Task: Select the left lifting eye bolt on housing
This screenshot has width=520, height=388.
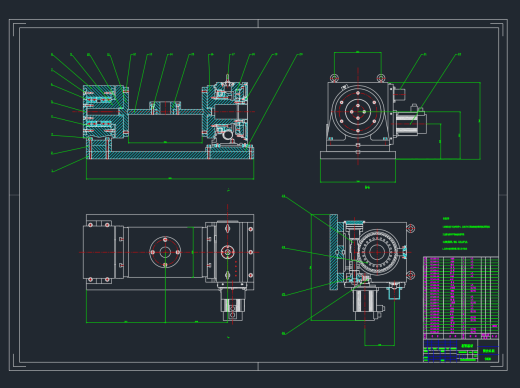Action: coord(334,78)
